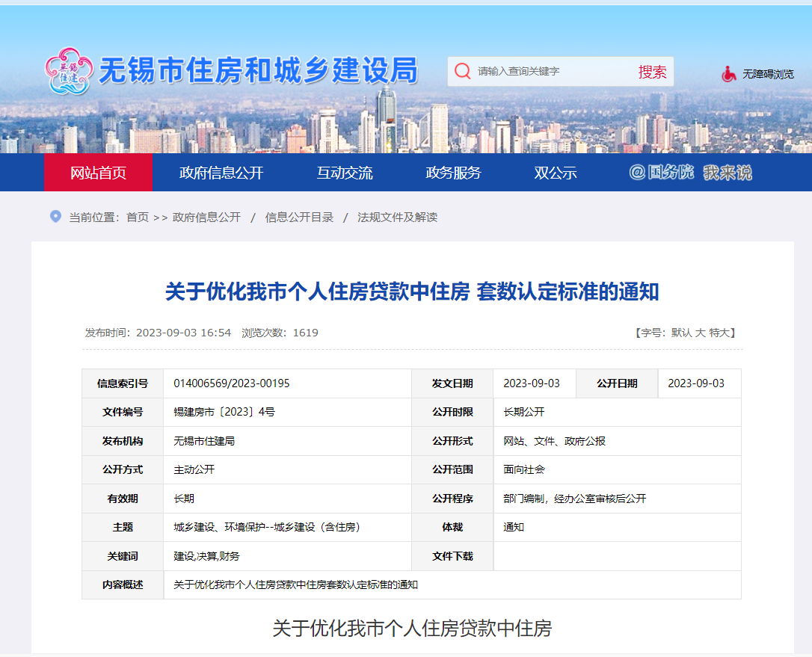Click the wheelchair accessibility icon
The image size is (812, 657).
(x=728, y=74)
